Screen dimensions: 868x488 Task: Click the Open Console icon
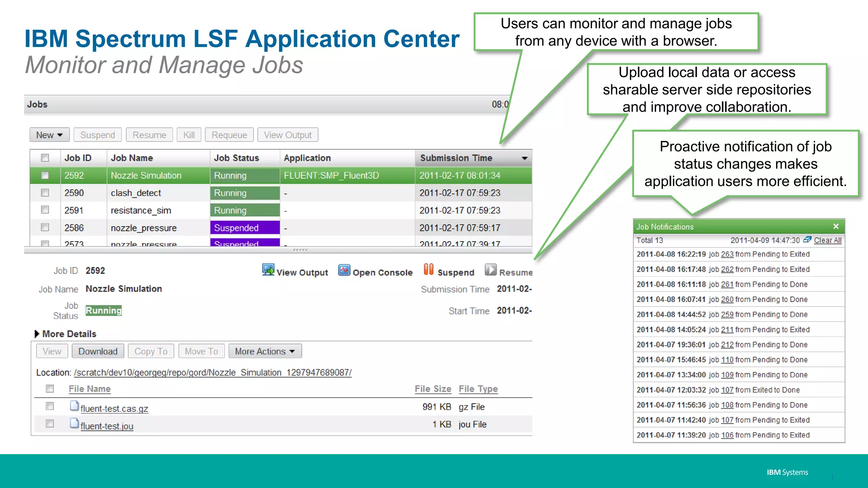[344, 270]
